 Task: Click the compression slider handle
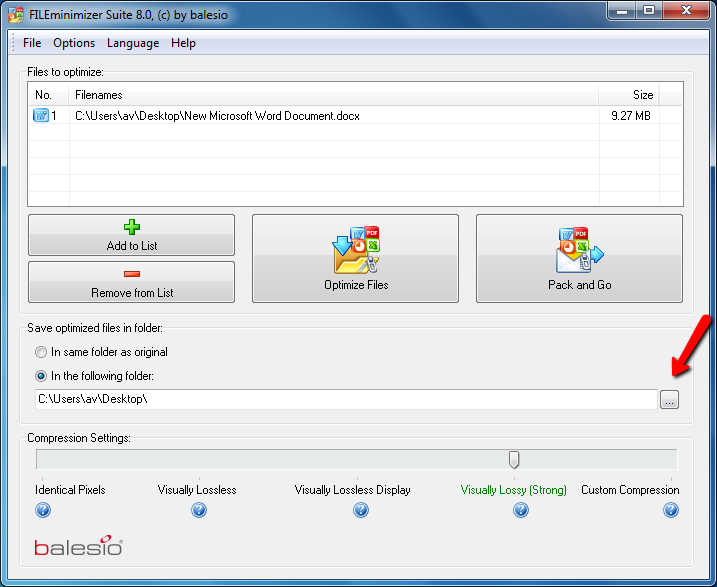point(514,459)
